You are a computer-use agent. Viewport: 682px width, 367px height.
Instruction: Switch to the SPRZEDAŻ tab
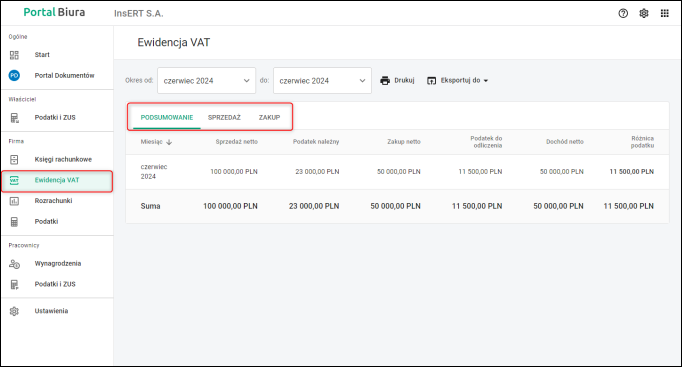coord(224,117)
